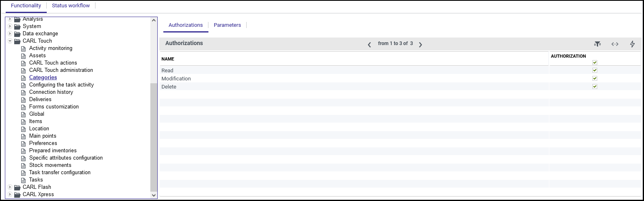Click the column width adjust arrows icon
The width and height of the screenshot is (644, 201).
pyautogui.click(x=615, y=44)
